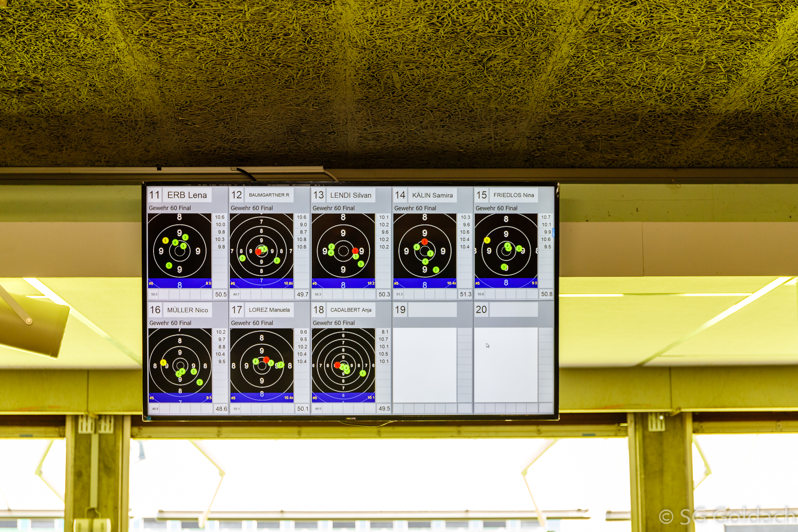Click the lane 14 number label
This screenshot has width=798, height=532.
400,195
